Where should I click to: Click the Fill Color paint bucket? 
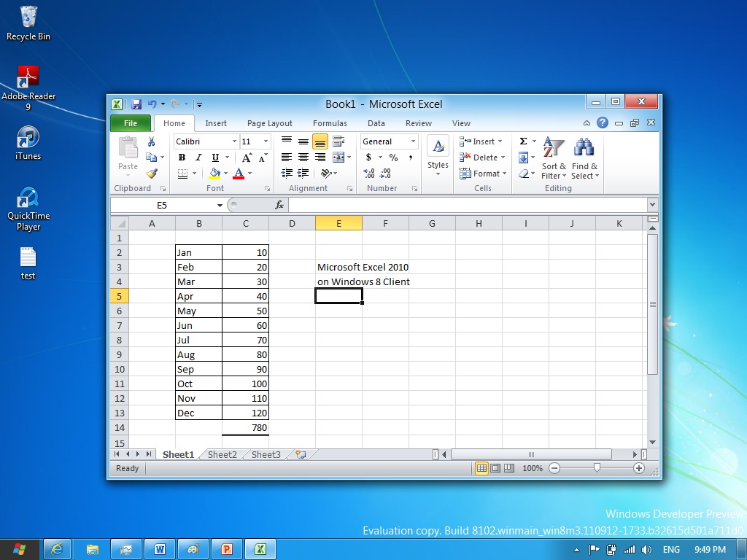click(215, 174)
